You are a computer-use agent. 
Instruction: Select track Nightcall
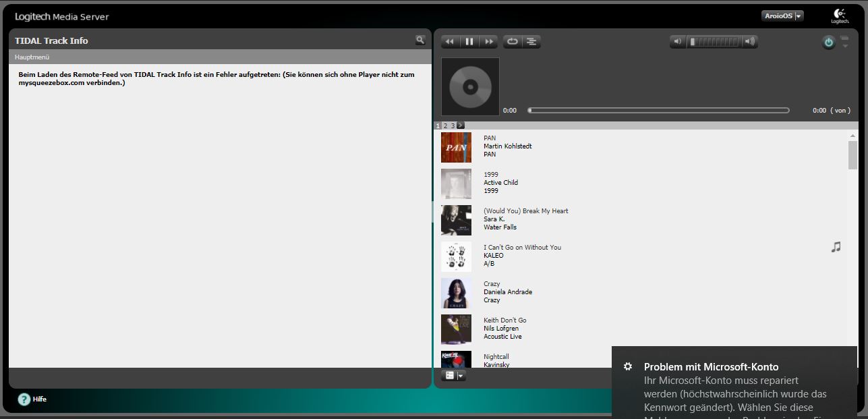496,357
